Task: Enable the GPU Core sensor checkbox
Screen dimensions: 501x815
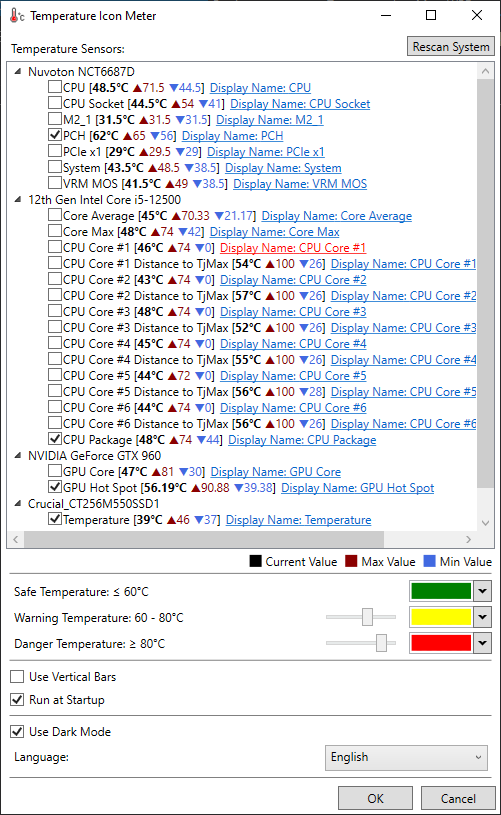Action: tap(55, 471)
